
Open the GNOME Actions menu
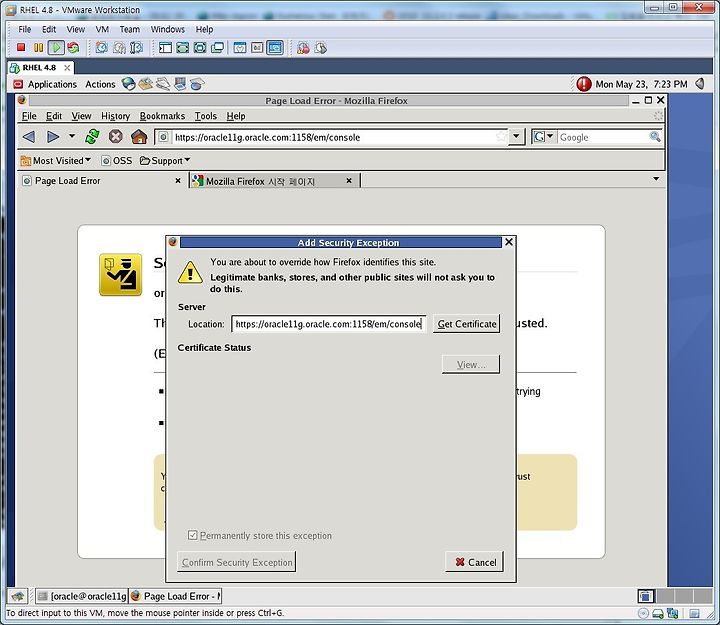(100, 84)
